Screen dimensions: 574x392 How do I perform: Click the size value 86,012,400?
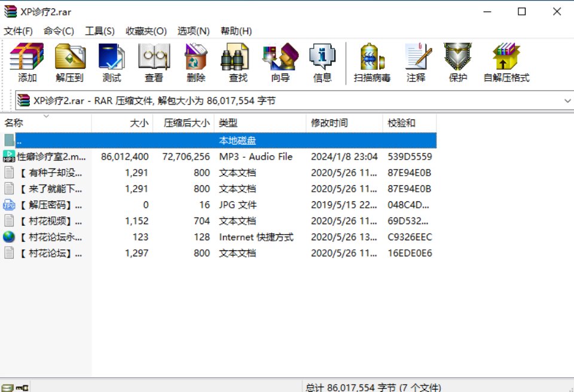click(125, 157)
